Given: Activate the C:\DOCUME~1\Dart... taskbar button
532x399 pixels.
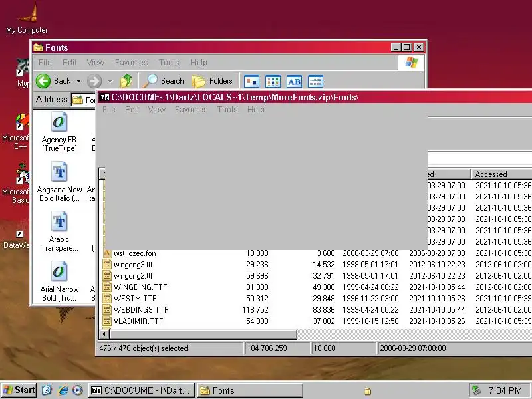Looking at the screenshot, I should tap(142, 390).
